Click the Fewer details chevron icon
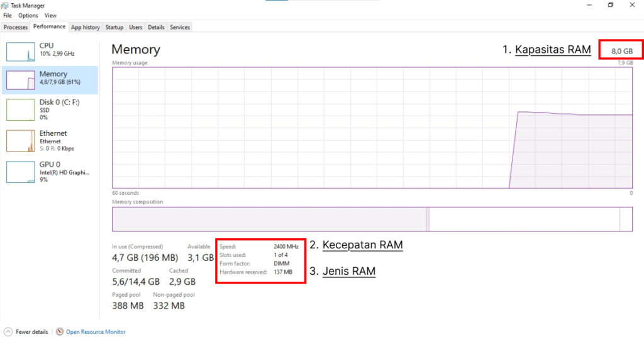 point(8,332)
